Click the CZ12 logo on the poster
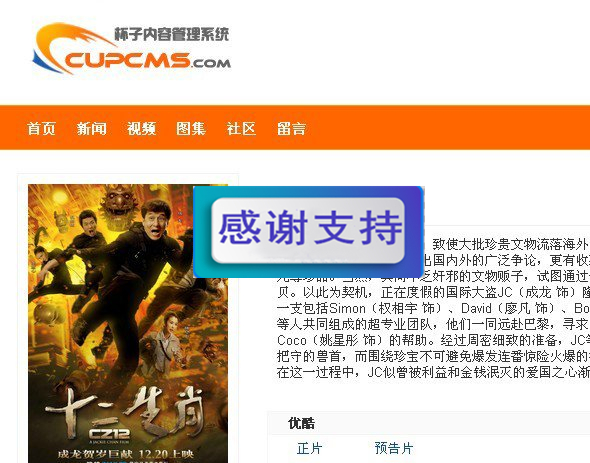Screen dimensions: 590x463 109,434
